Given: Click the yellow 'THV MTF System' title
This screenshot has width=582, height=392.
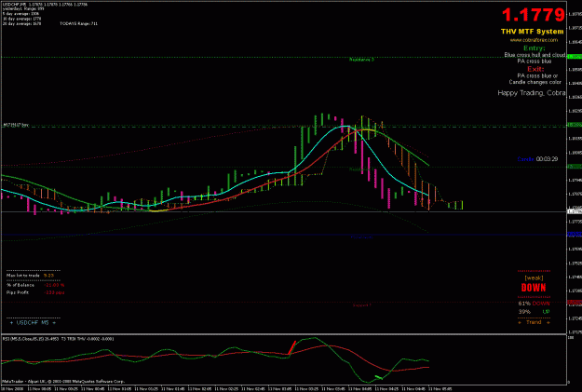Looking at the screenshot, I should tap(532, 32).
